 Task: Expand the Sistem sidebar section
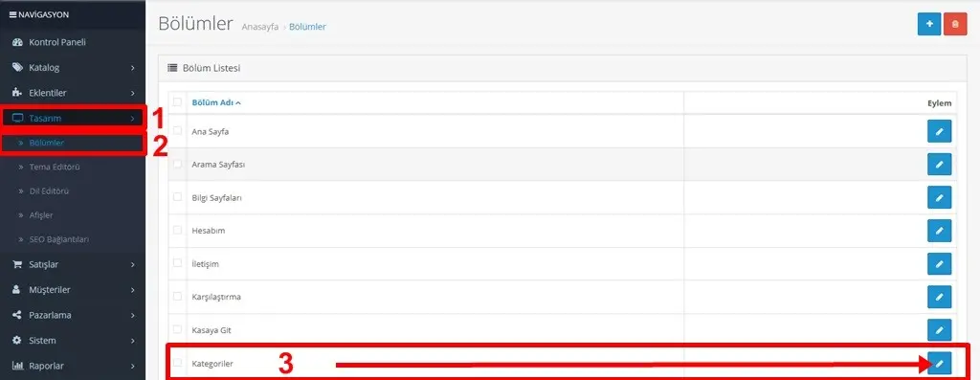[73, 341]
